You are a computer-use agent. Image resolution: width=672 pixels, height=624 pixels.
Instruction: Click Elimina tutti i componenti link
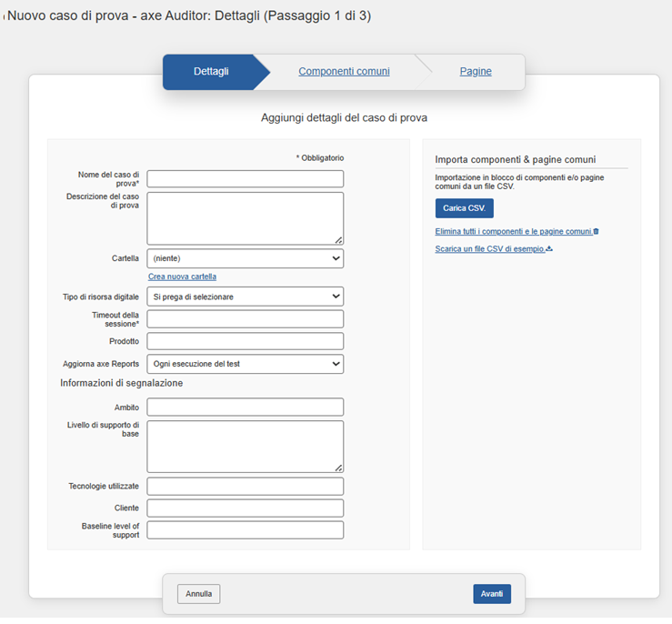(513, 232)
